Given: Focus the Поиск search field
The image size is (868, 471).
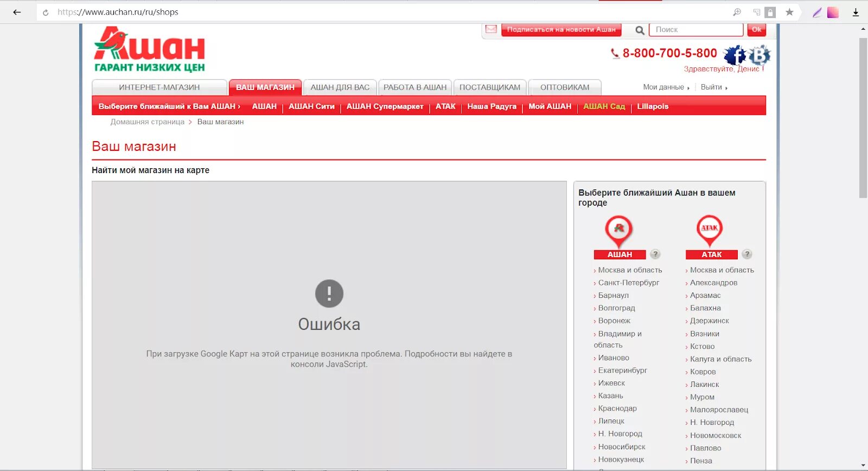Looking at the screenshot, I should [x=695, y=30].
